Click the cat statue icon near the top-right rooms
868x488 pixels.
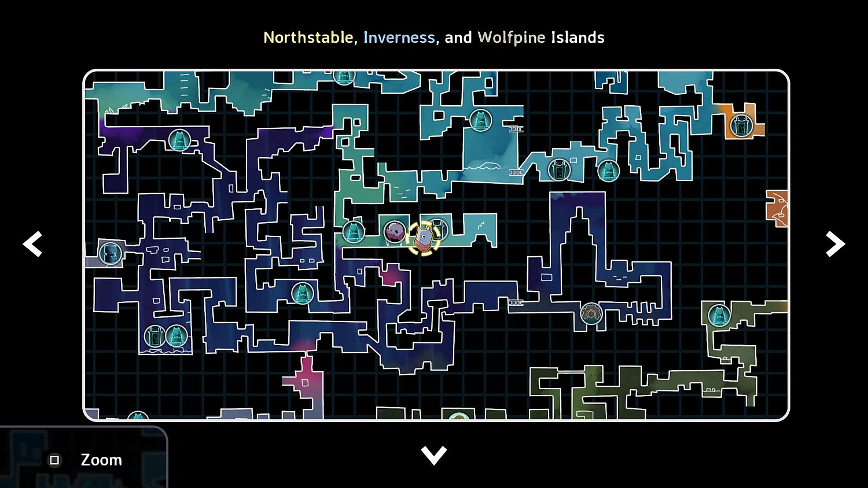click(x=608, y=171)
